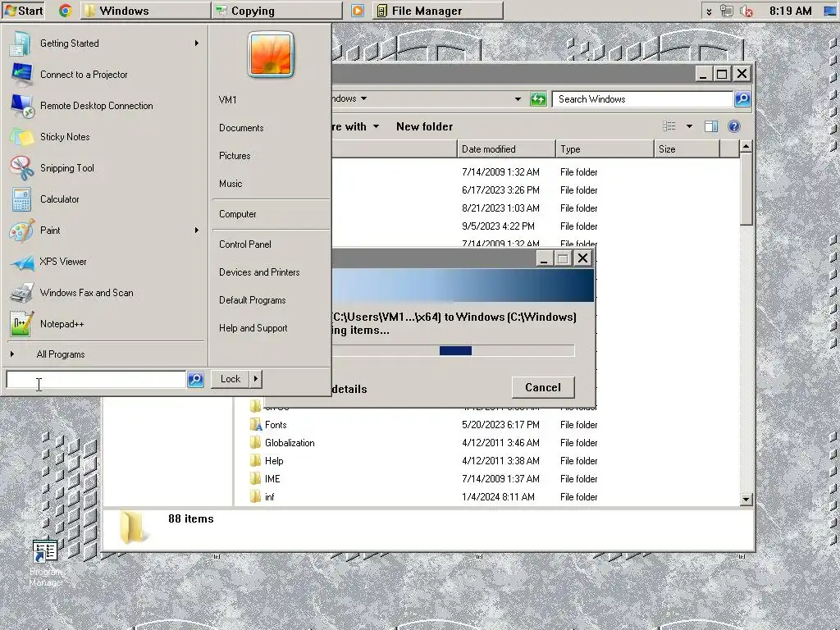Screen dimensions: 840x630
Task: Click the scrollbar down arrow
Action: (746, 500)
